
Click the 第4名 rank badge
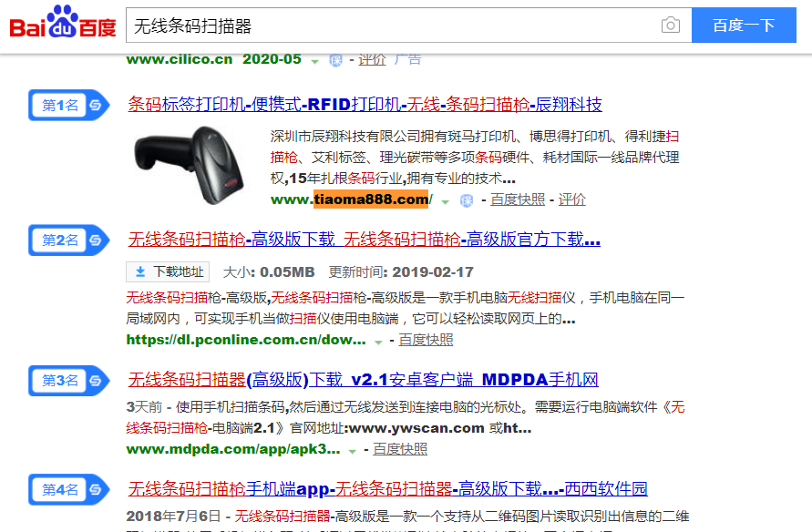tap(69, 489)
